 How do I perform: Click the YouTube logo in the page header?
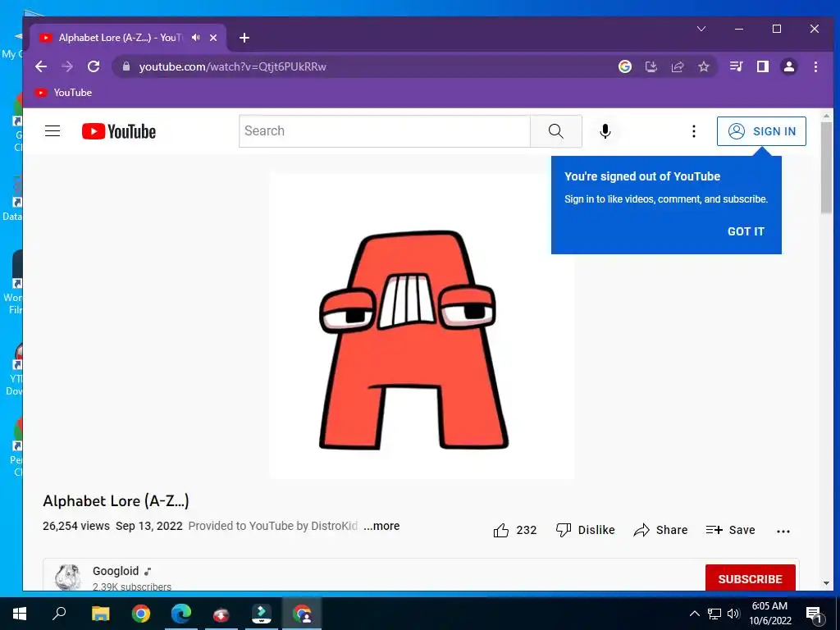click(x=119, y=131)
